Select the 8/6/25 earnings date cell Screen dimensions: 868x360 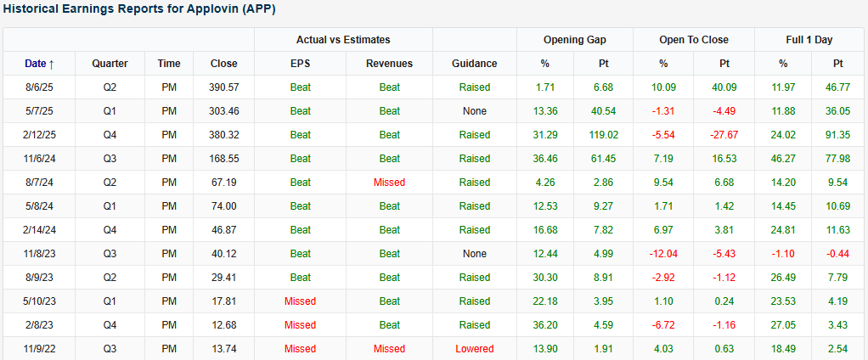coord(39,87)
